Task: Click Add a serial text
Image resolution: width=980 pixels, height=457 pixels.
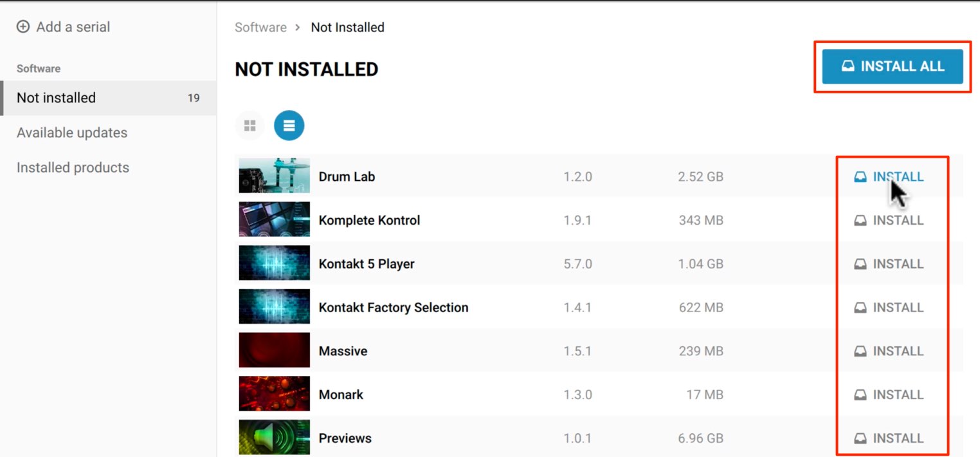Action: (x=73, y=27)
